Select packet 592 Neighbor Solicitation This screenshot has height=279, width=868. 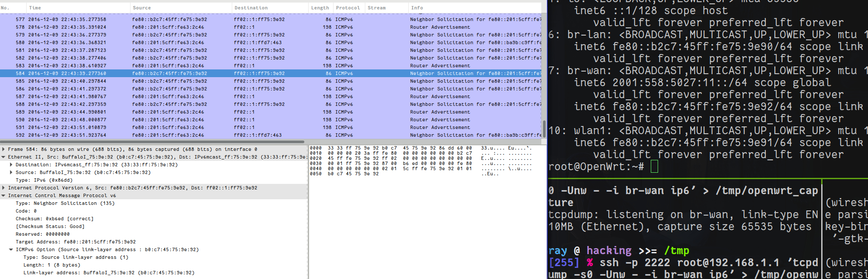click(270, 135)
